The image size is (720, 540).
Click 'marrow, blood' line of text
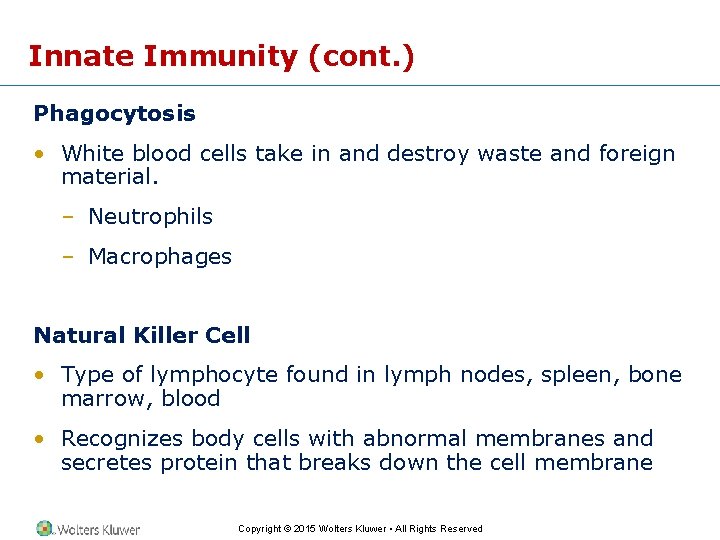pyautogui.click(x=141, y=398)
